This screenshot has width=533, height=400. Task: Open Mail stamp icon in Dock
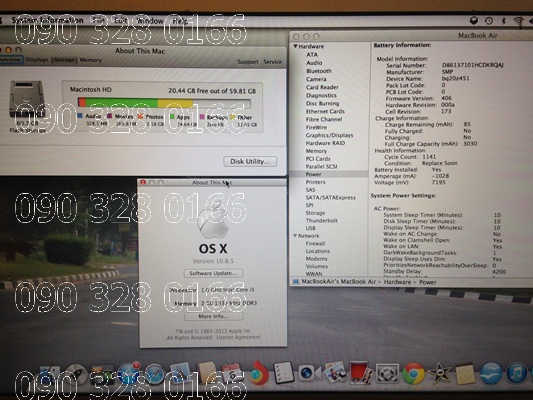[x=180, y=373]
